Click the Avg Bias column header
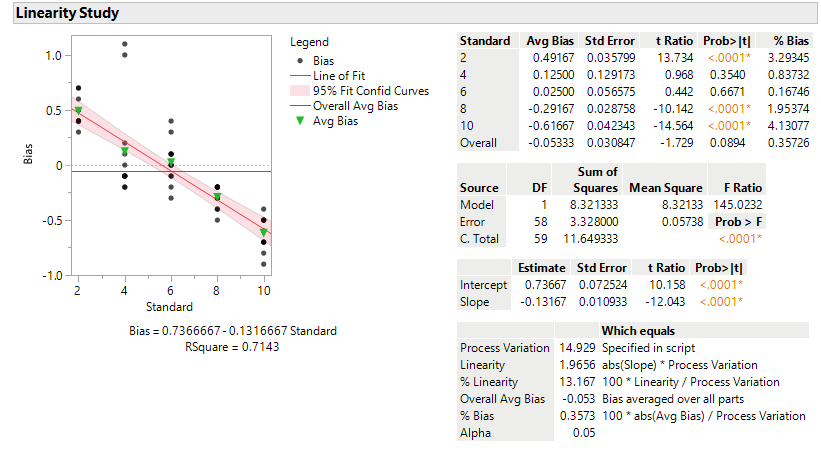The height and width of the screenshot is (450, 821). point(550,41)
